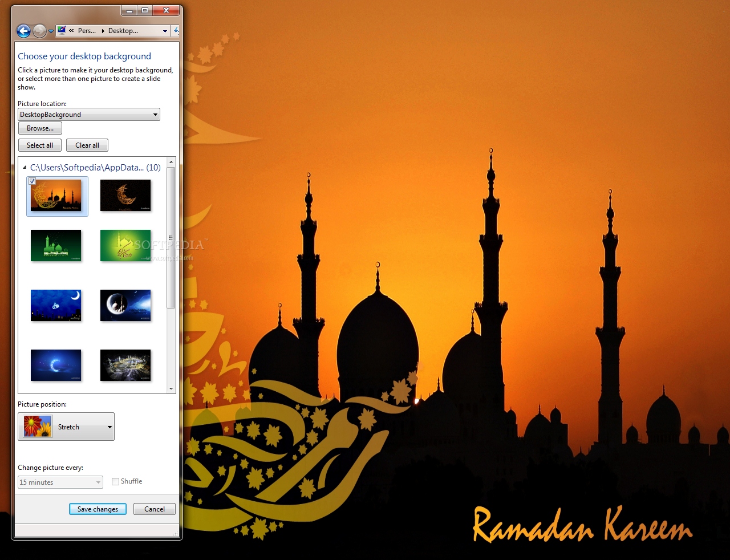Viewport: 730px width, 560px height.
Task: Click the Clear all button
Action: click(87, 145)
